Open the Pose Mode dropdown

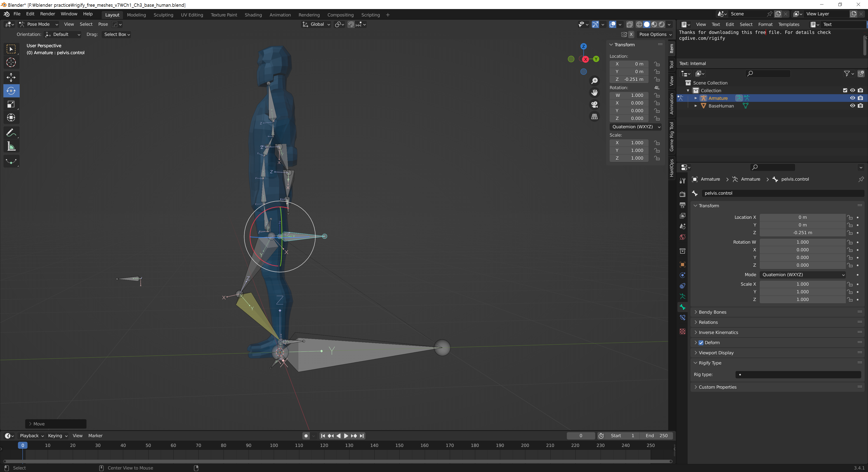coord(38,24)
